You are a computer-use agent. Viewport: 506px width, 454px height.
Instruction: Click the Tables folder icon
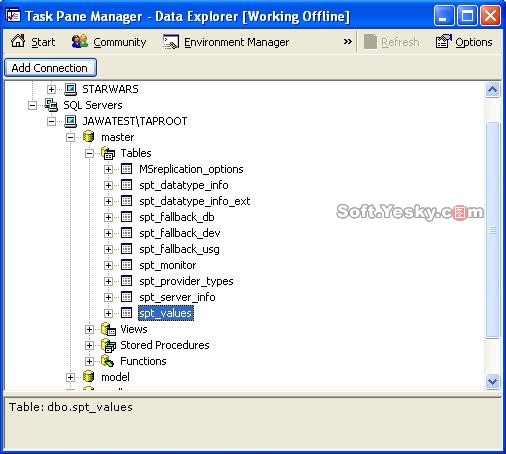[x=108, y=153]
